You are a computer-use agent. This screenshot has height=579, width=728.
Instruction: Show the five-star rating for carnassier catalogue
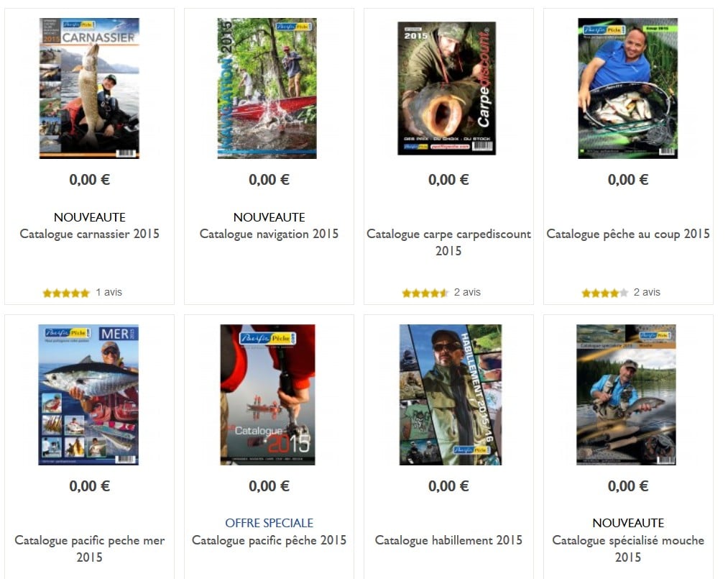(66, 293)
